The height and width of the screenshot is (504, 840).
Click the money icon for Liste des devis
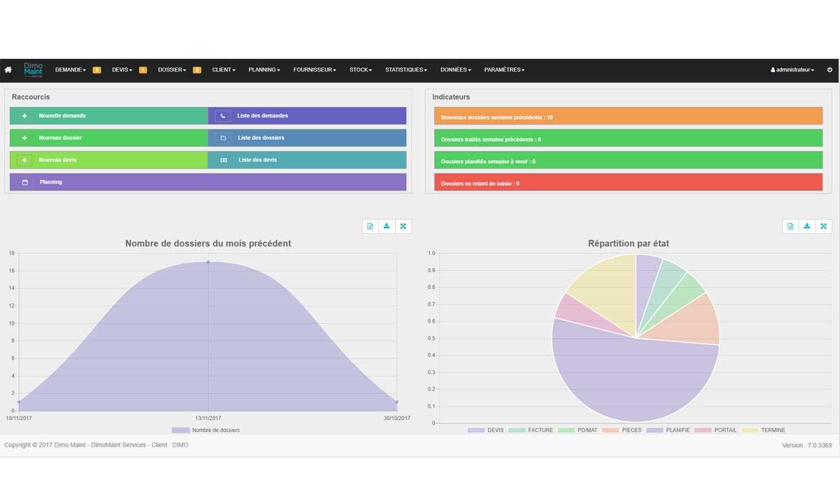click(223, 160)
